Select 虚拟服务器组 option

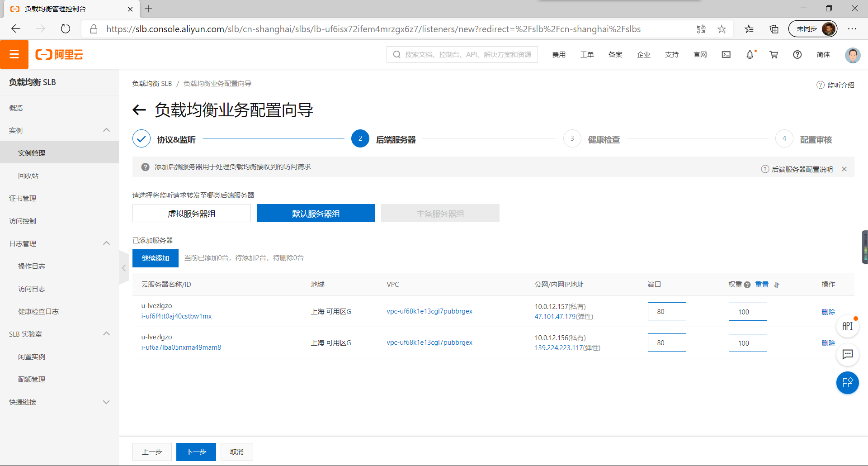[192, 213]
